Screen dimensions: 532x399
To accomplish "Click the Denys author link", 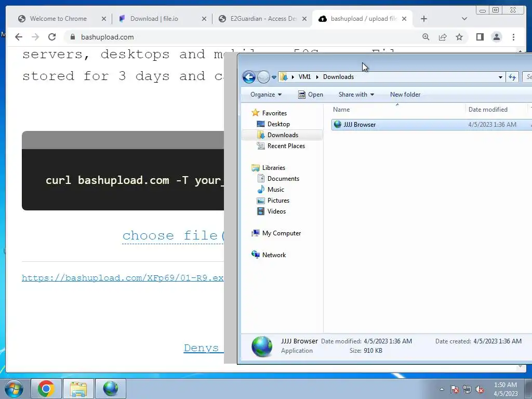I will (204, 348).
